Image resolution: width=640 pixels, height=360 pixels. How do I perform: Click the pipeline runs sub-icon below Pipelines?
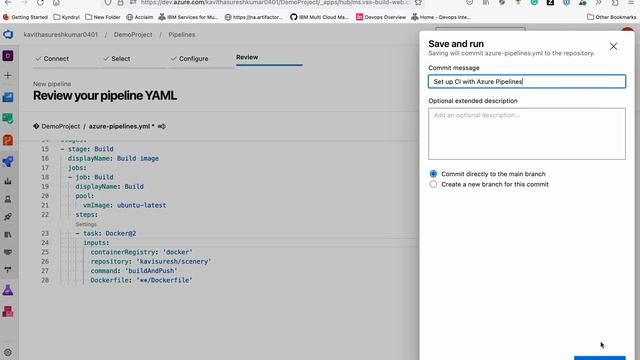coord(8,181)
